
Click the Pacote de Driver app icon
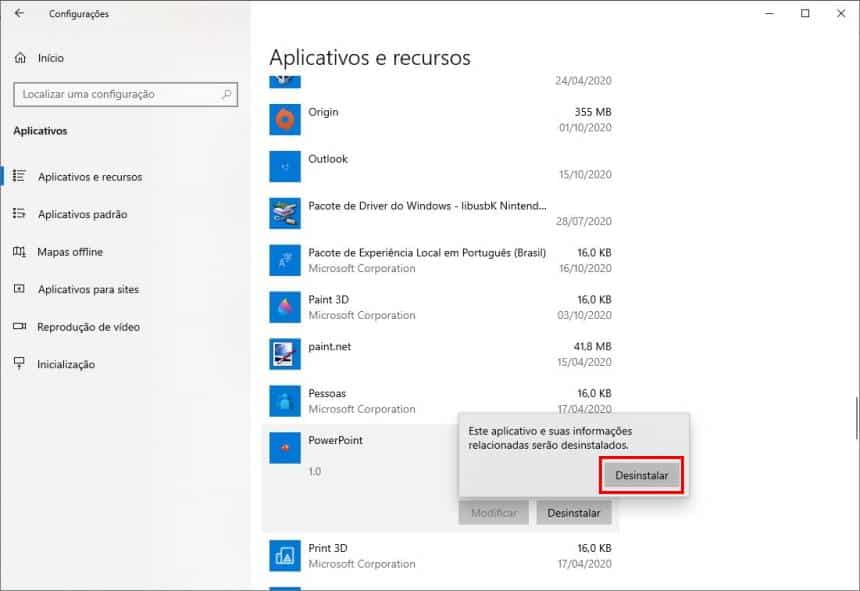click(x=285, y=213)
